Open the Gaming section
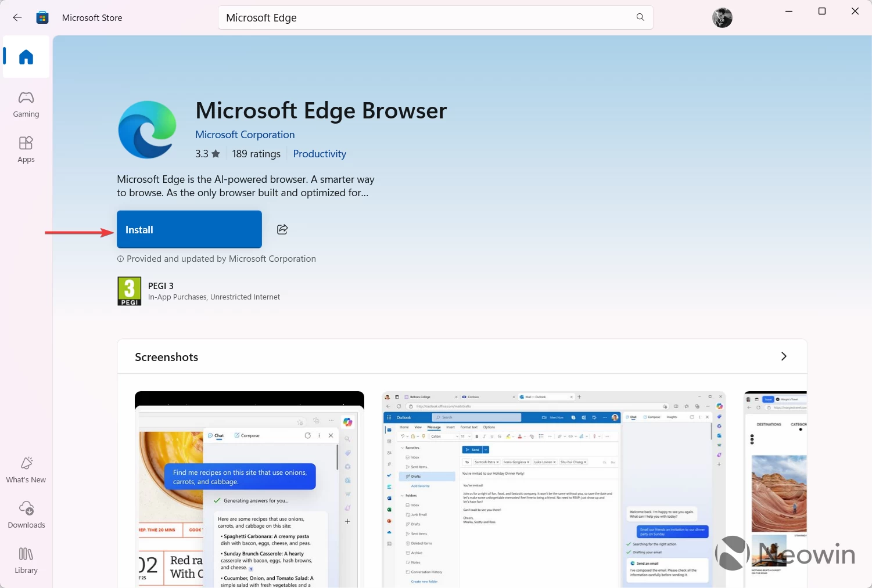 click(x=26, y=104)
